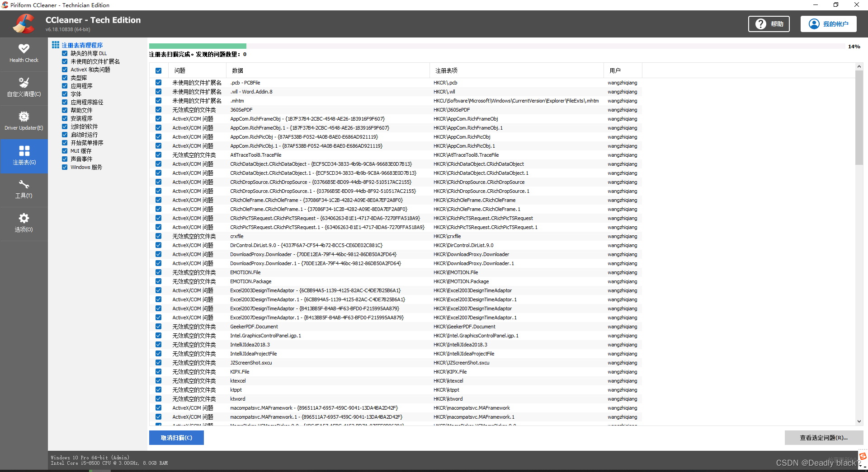Toggle Sound Events (声音事件) checkbox
868x472 pixels.
(x=65, y=159)
